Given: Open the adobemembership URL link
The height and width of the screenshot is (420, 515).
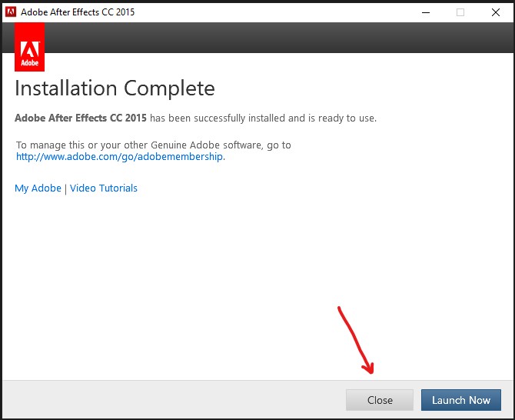Looking at the screenshot, I should [x=120, y=156].
